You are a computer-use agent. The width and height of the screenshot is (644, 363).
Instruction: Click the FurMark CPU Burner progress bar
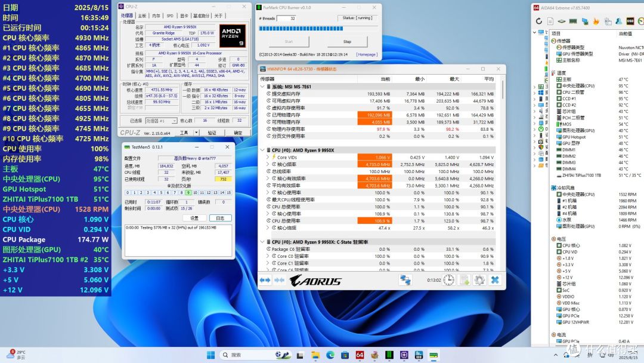[x=318, y=29]
